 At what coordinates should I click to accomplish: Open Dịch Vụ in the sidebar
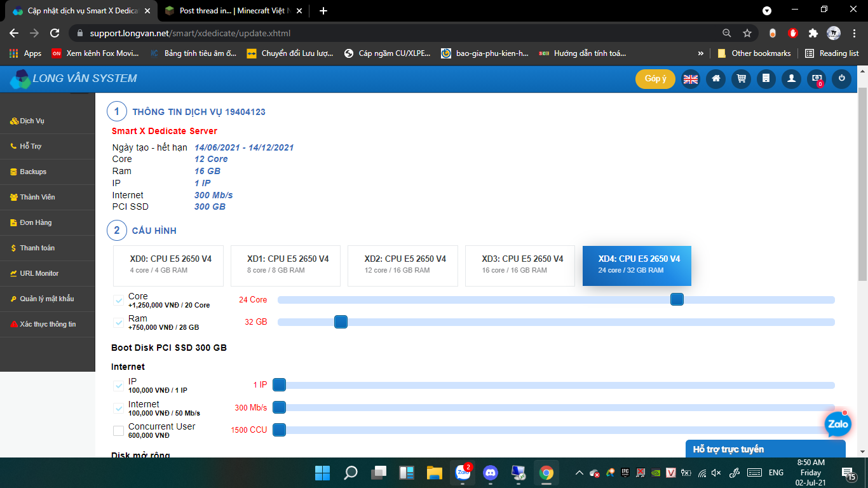point(47,121)
